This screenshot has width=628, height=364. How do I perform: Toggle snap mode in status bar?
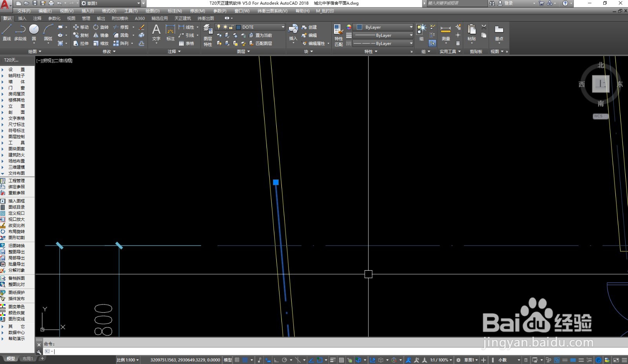tap(245, 360)
